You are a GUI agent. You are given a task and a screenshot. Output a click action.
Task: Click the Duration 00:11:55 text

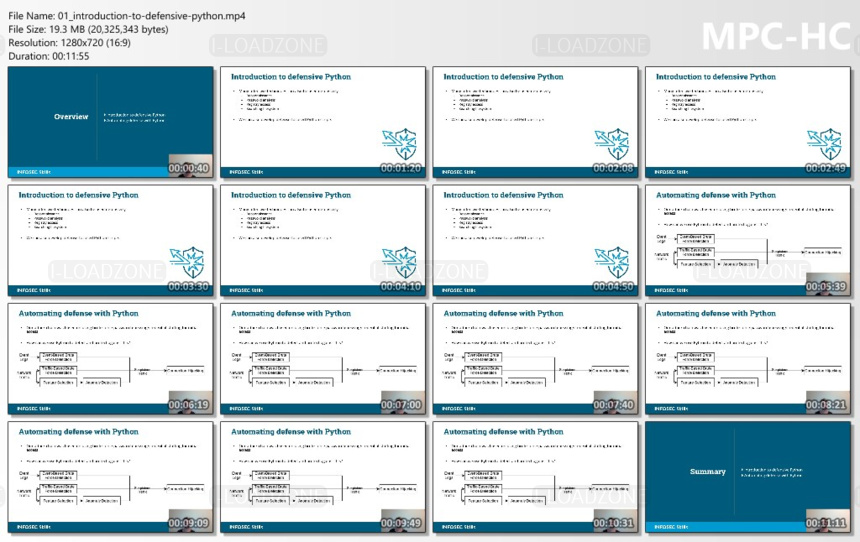click(49, 56)
